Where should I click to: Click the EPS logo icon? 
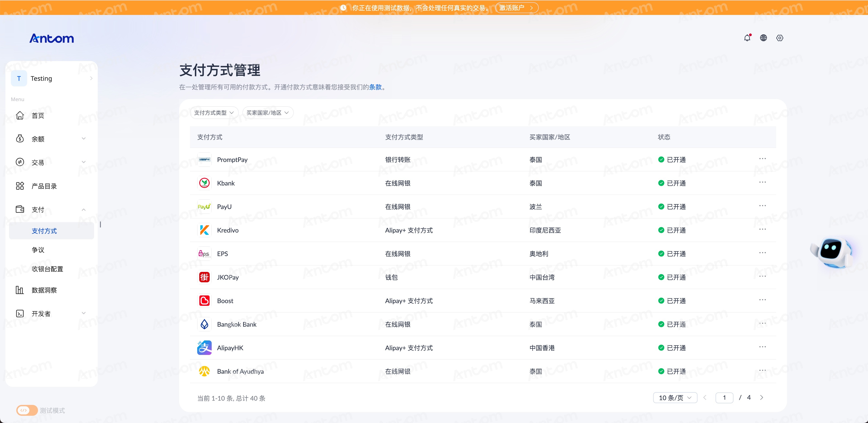pos(204,254)
